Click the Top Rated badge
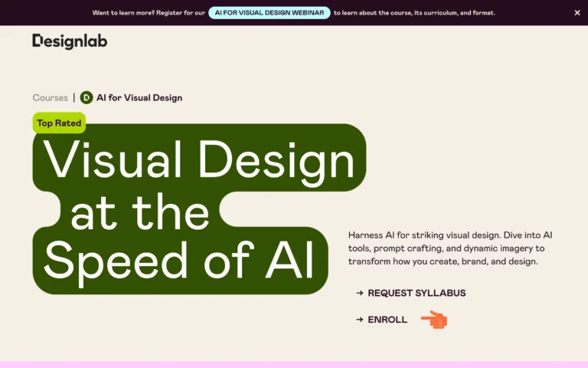Image resolution: width=588 pixels, height=368 pixels. (x=59, y=123)
